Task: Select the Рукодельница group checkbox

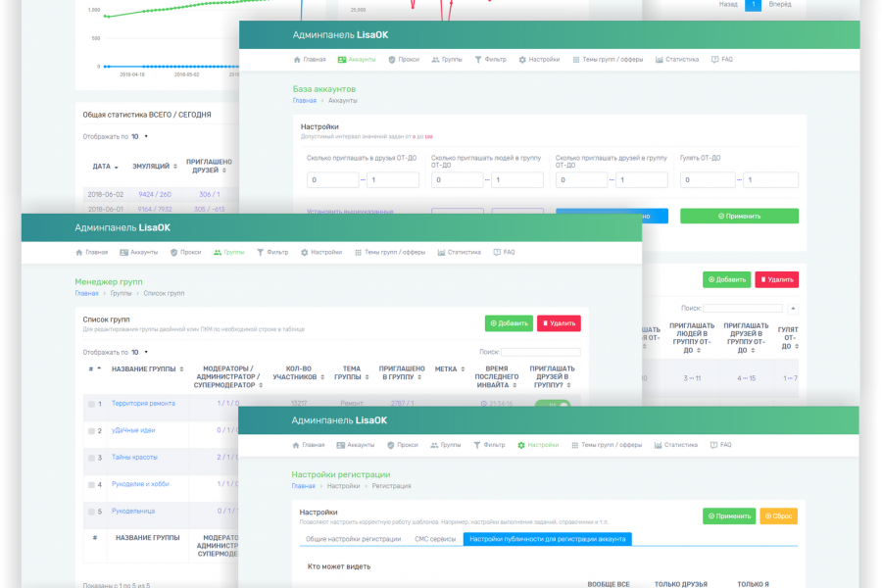Action: pyautogui.click(x=91, y=512)
